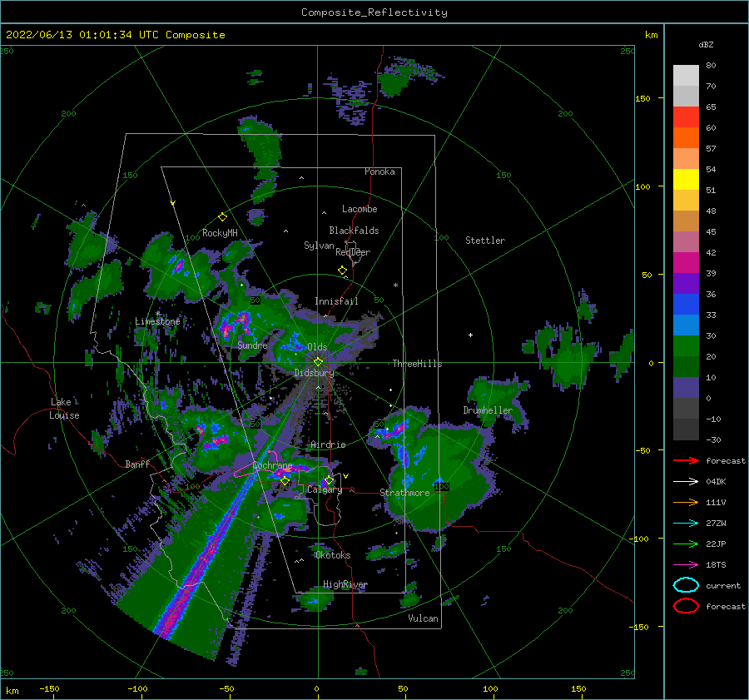Click the Sundre label

pyautogui.click(x=252, y=345)
